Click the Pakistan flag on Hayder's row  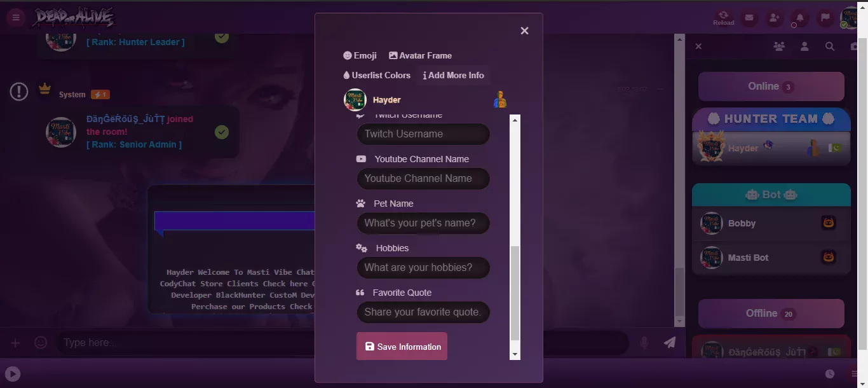click(835, 148)
